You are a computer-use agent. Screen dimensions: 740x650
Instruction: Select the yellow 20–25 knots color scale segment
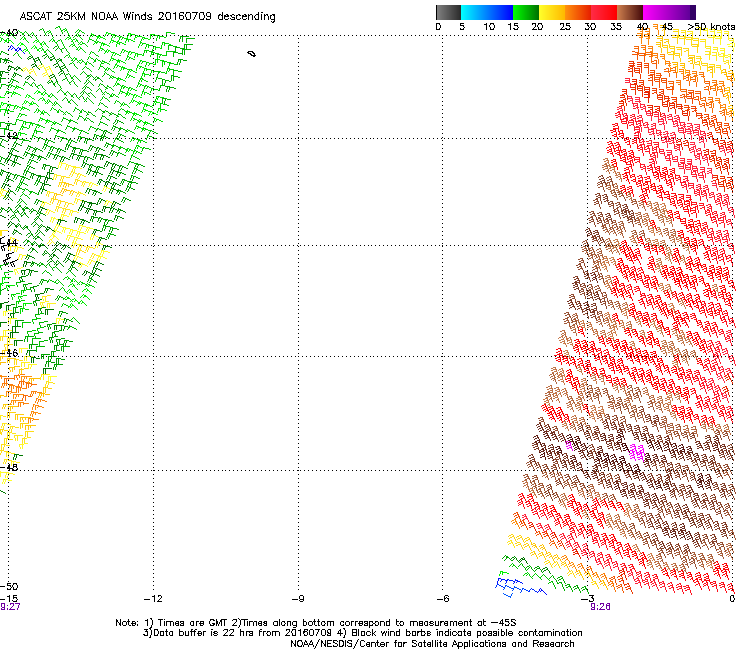552,12
